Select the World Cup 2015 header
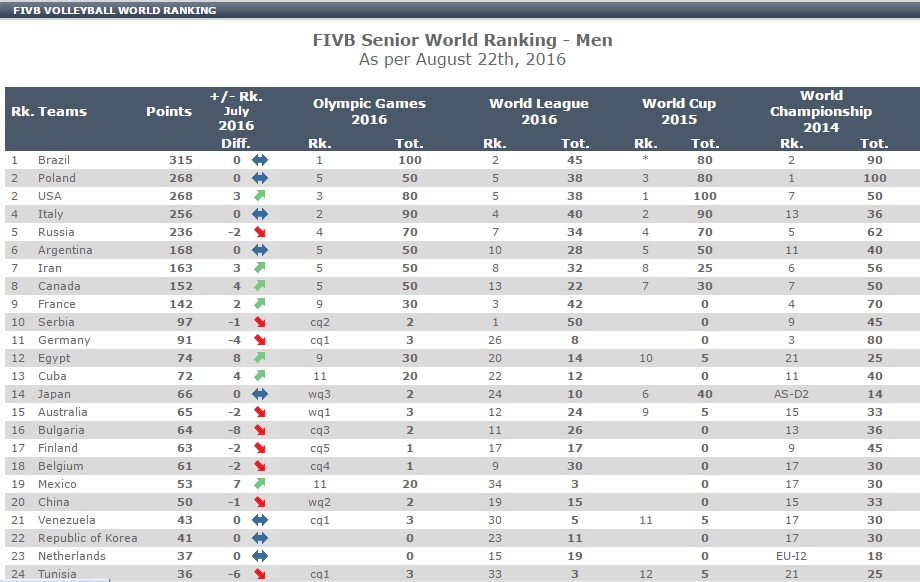 (x=678, y=111)
